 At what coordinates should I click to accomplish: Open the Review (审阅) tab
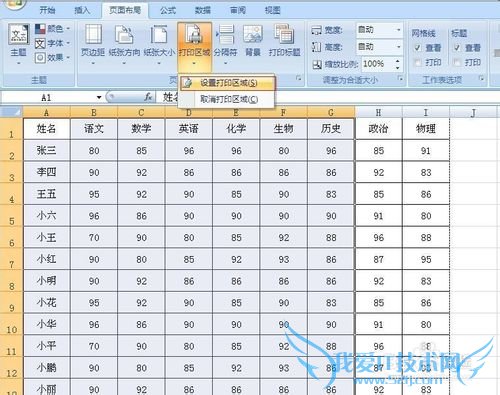pyautogui.click(x=238, y=10)
